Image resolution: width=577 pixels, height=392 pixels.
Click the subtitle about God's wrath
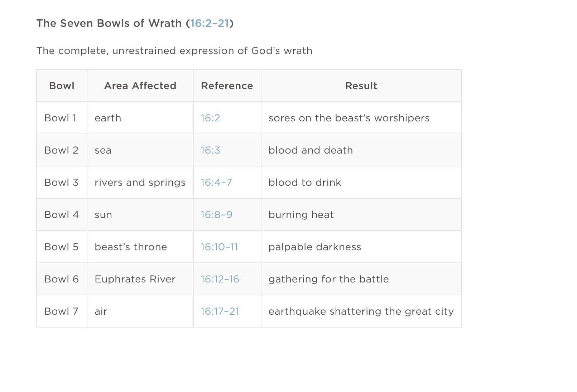(x=174, y=51)
